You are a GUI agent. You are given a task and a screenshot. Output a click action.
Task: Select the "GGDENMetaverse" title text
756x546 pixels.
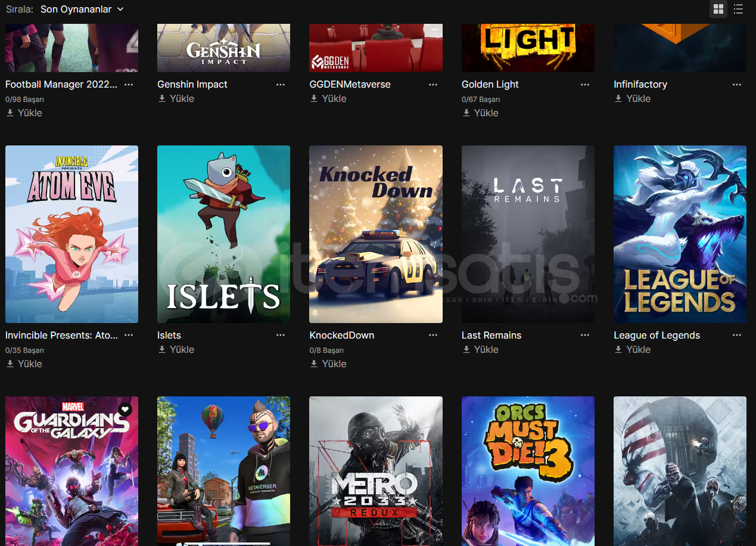350,85
